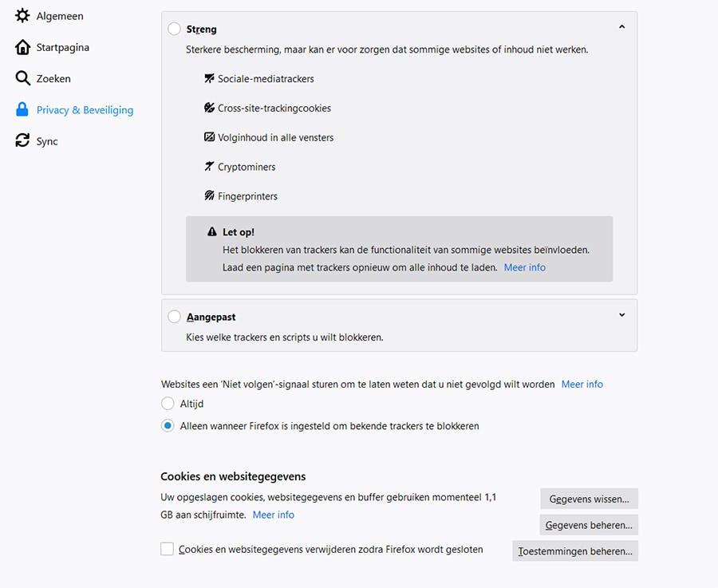Click the Gegevens beheren button

(589, 525)
